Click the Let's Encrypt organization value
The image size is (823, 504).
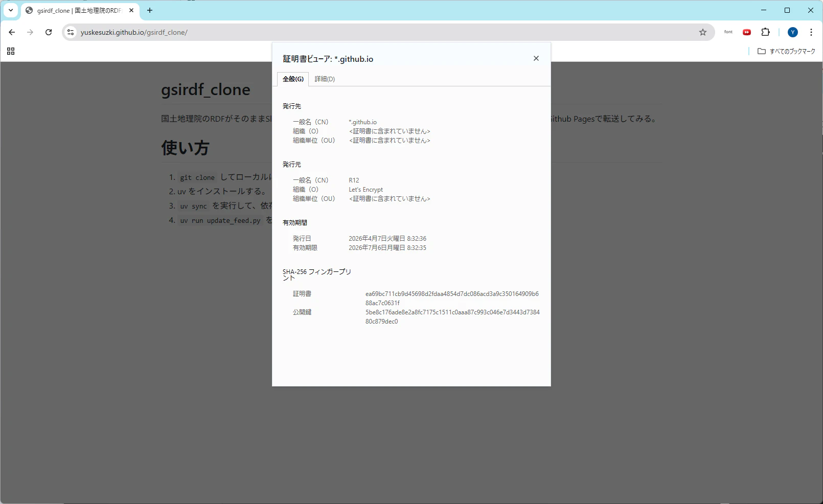tap(365, 190)
